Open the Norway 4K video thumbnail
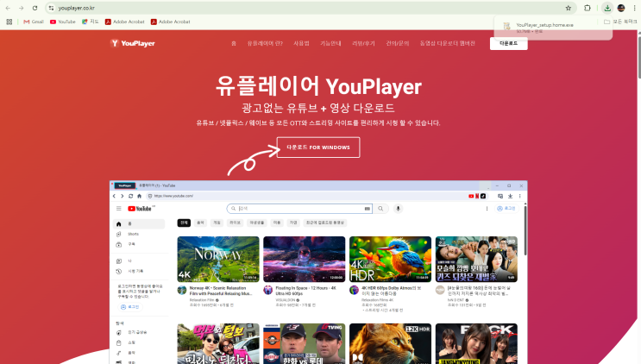Viewport: 641px width, 364px height. point(218,259)
